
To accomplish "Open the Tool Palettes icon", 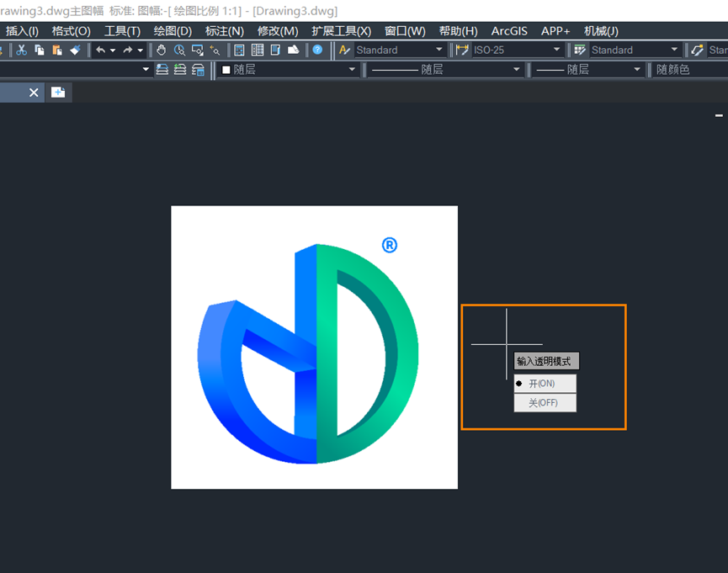I will pyautogui.click(x=275, y=50).
